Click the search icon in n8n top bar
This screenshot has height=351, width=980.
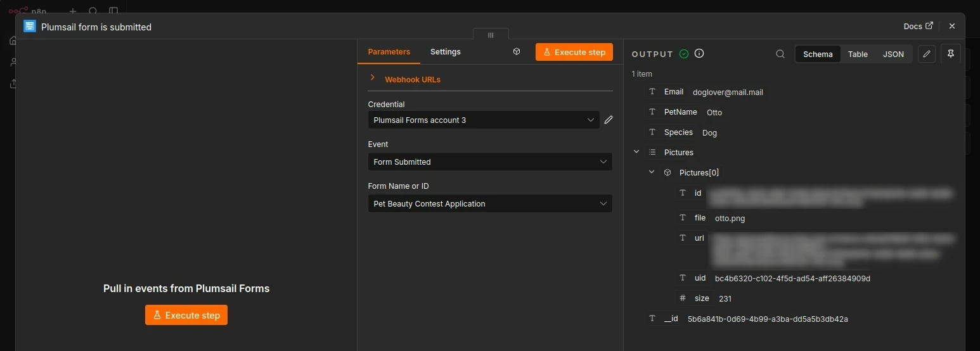pos(93,11)
